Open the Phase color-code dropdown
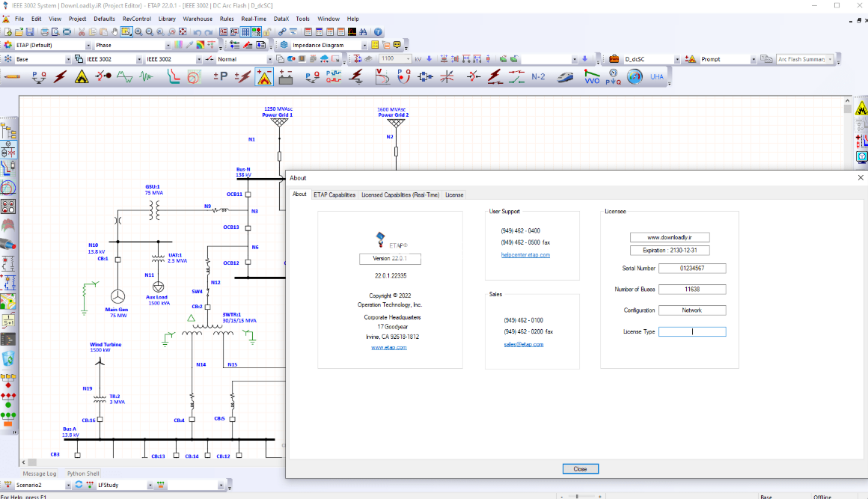The height and width of the screenshot is (499, 868). 168,46
